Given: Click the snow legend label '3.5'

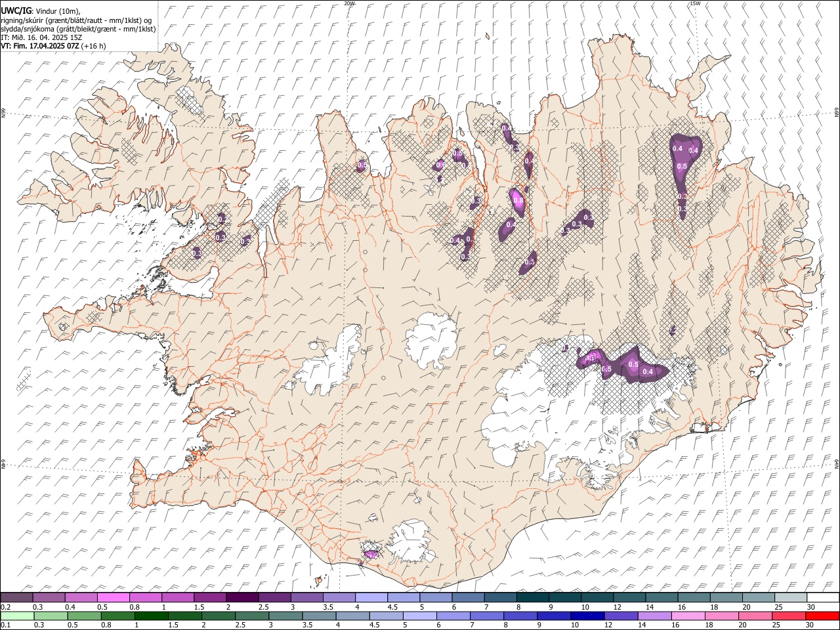Looking at the screenshot, I should pyautogui.click(x=329, y=607).
